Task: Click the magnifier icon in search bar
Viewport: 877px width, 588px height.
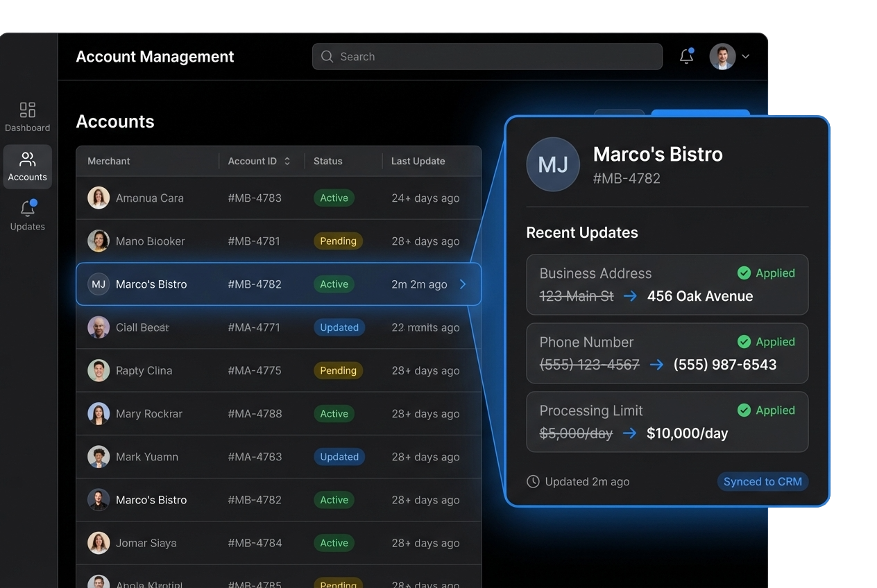Action: point(327,57)
